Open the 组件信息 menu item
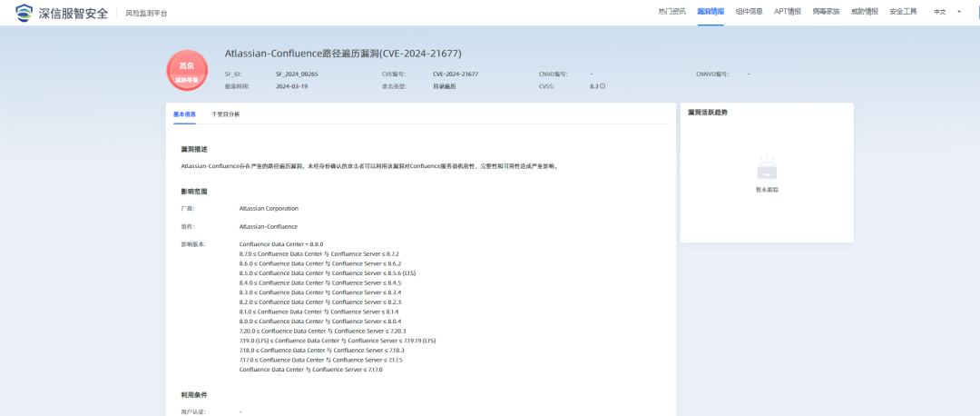980x416 pixels. pyautogui.click(x=749, y=12)
